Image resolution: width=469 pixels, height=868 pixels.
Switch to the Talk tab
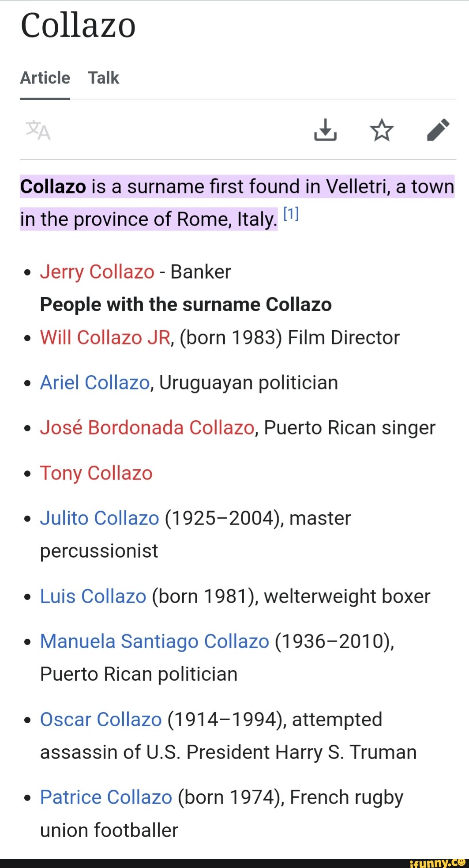[103, 78]
